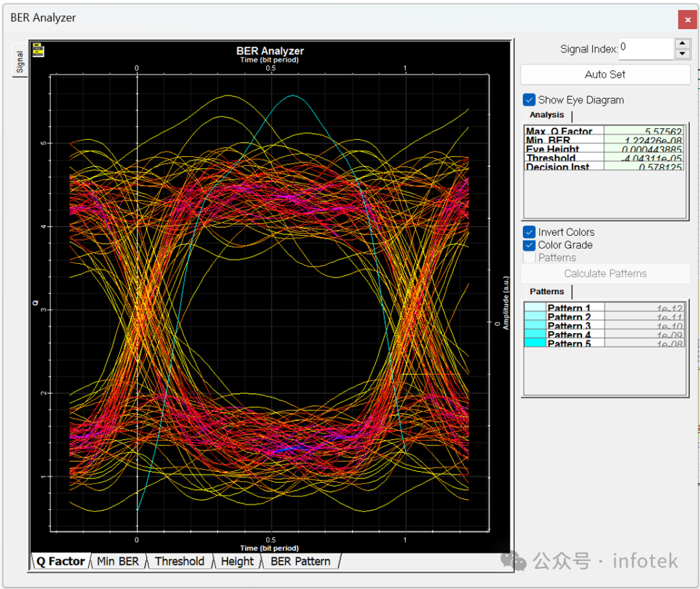Click the yellow graph menu icon
Viewport: 700px width, 589px height.
coord(38,50)
